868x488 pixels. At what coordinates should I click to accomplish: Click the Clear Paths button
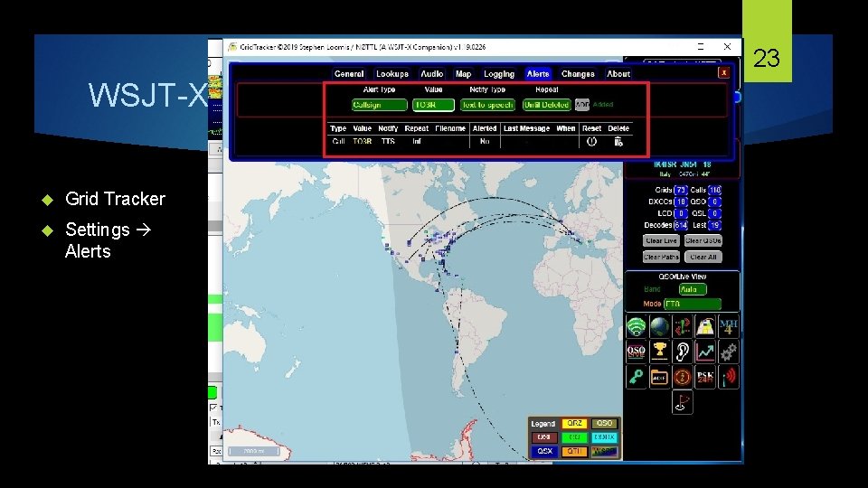pos(661,257)
